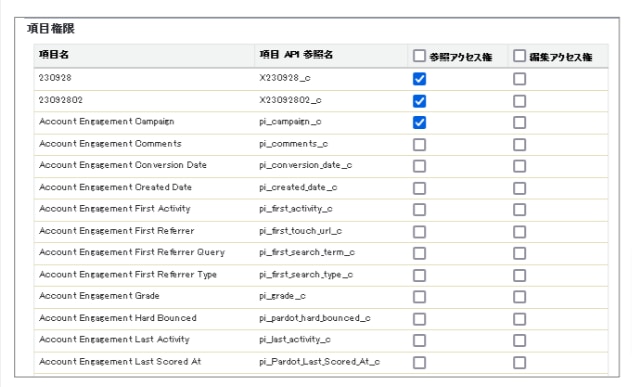Viewport: 632px width, 387px height.
Task: Enable edit access for Account Engagement First Activity
Action: [520, 210]
